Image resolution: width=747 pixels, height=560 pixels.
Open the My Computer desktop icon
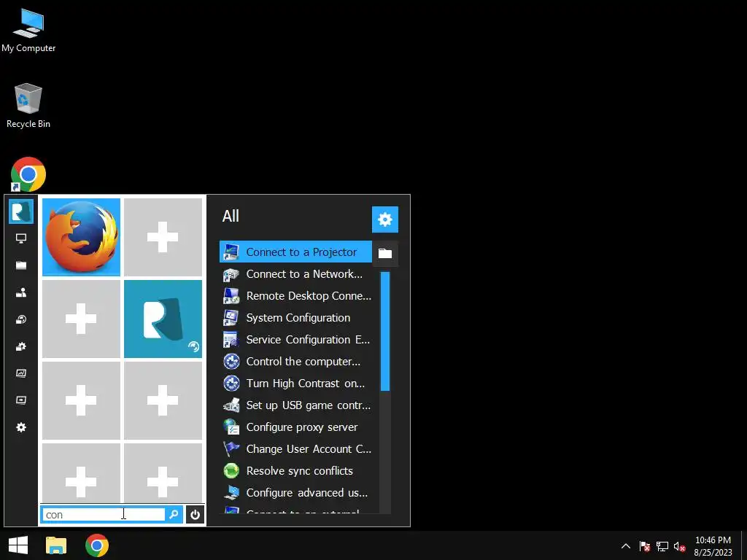(28, 30)
